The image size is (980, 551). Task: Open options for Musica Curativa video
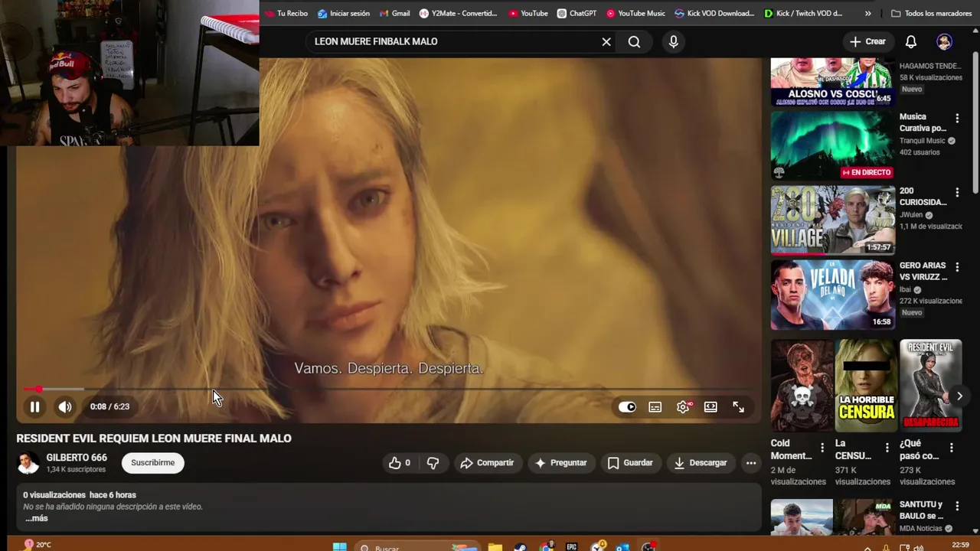[957, 119]
